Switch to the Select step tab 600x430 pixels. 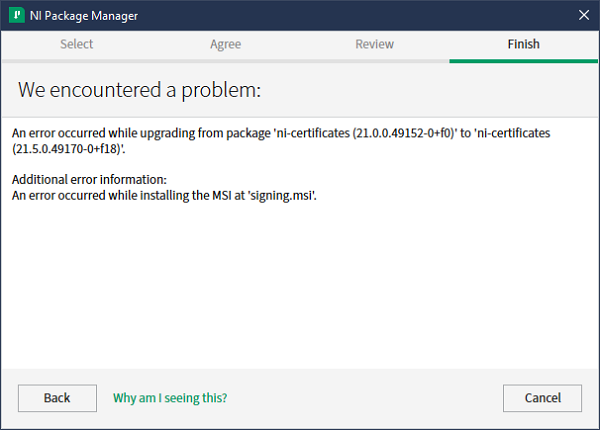point(76,44)
